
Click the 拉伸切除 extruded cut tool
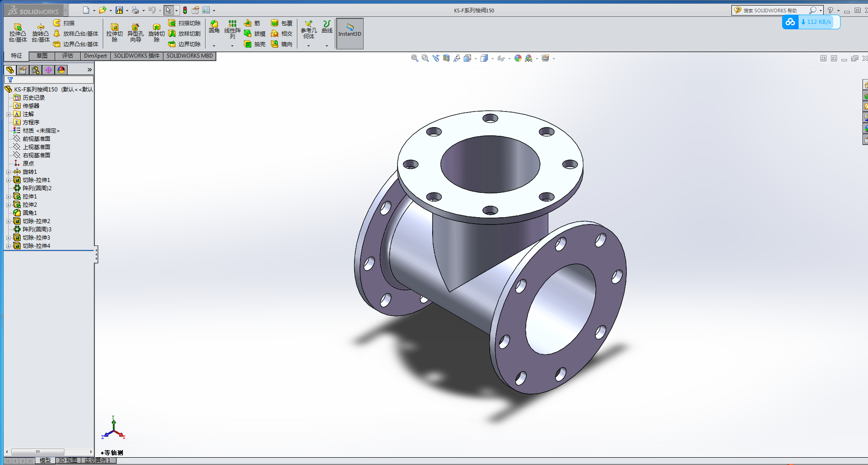click(114, 32)
